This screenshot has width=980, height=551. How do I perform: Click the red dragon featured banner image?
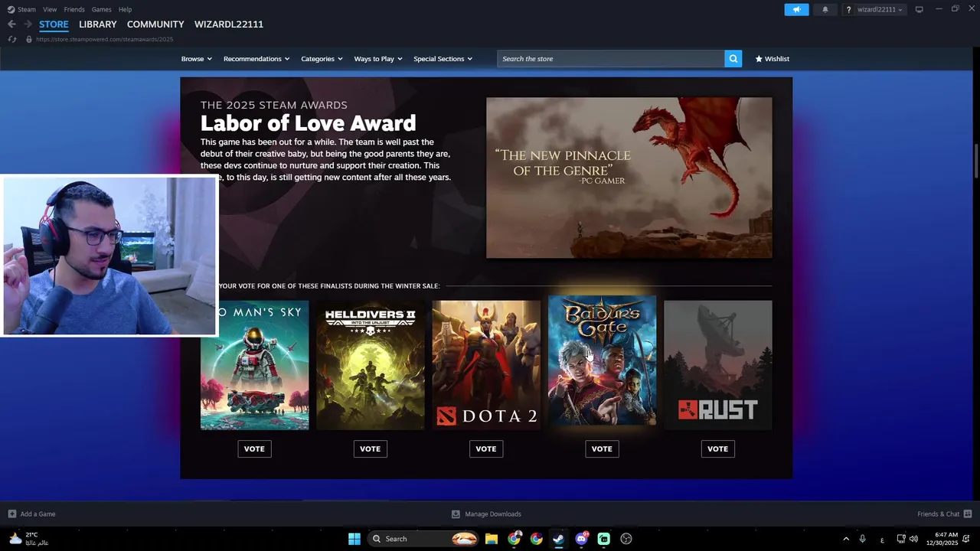629,178
